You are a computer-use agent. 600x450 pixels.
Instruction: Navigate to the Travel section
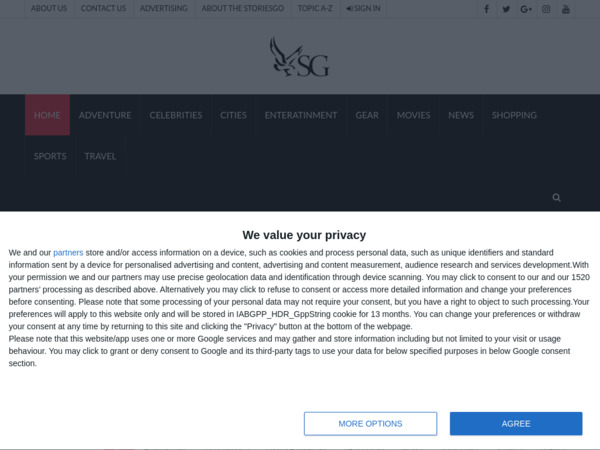coord(100,156)
